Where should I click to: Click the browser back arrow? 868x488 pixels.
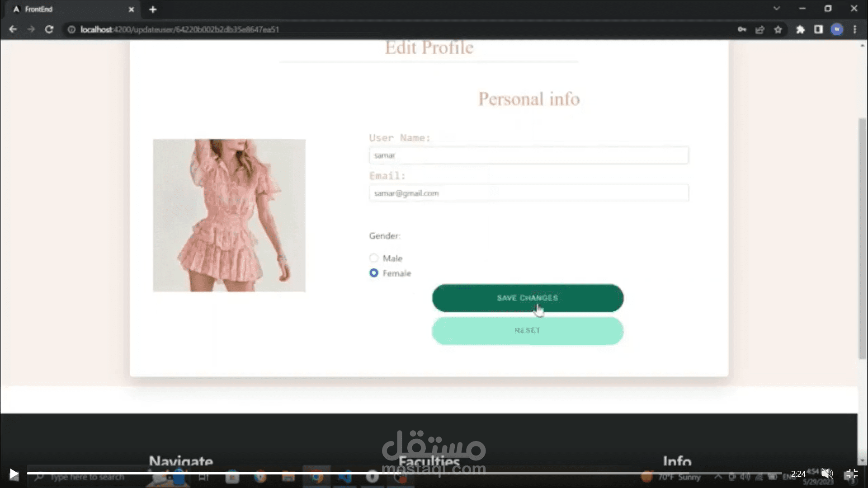pos(13,29)
